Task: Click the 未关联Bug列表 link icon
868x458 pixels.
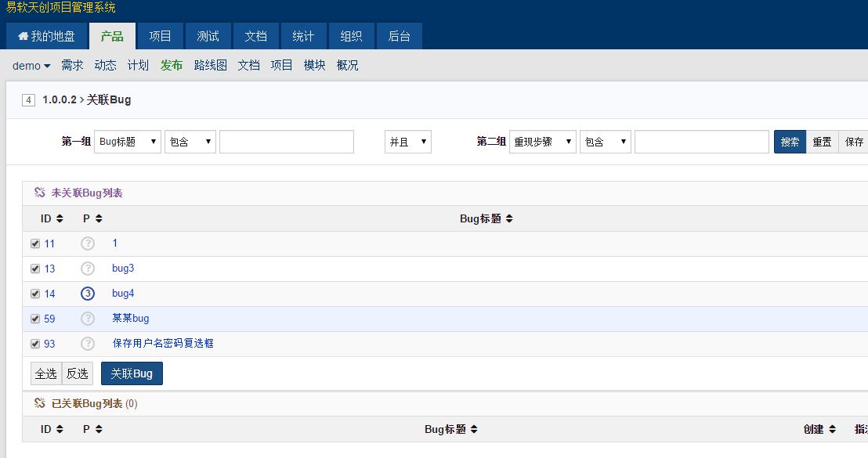Action: coord(39,193)
